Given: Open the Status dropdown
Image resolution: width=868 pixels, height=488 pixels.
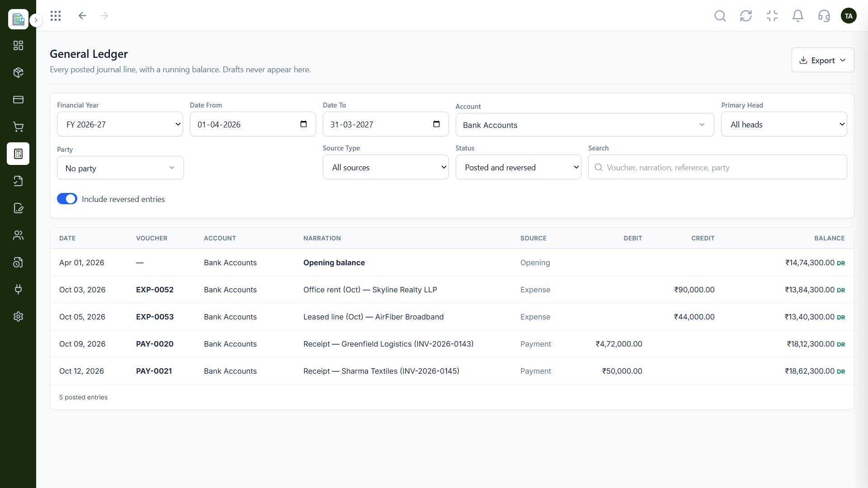Looking at the screenshot, I should point(518,167).
